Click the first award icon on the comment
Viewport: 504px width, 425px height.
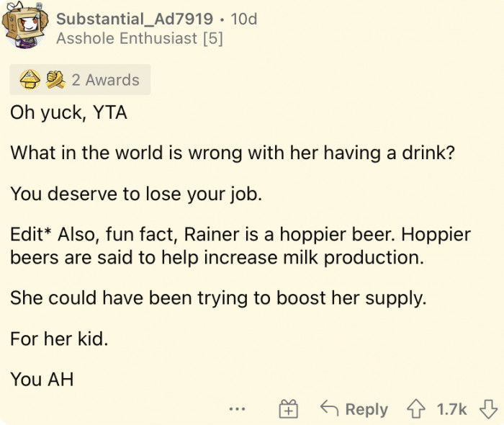point(31,80)
